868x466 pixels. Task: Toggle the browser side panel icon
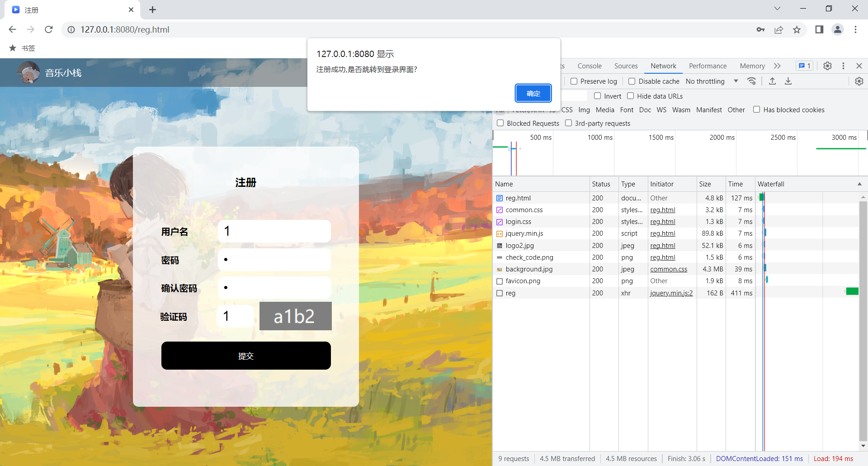point(819,29)
